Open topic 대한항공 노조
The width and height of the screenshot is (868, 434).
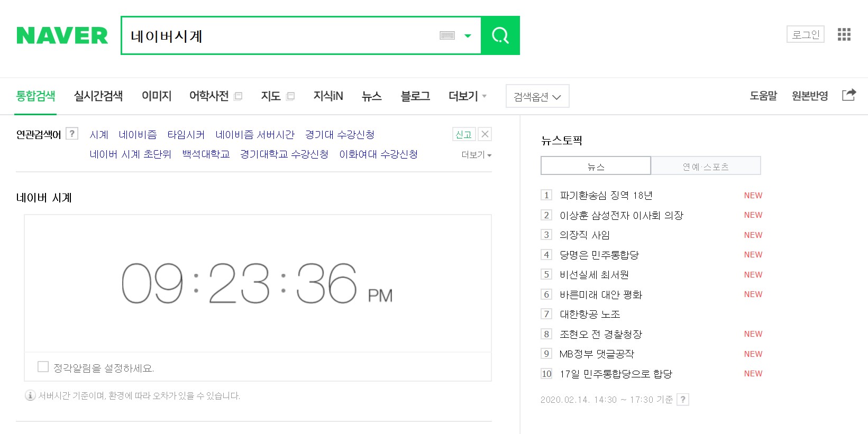tap(590, 315)
